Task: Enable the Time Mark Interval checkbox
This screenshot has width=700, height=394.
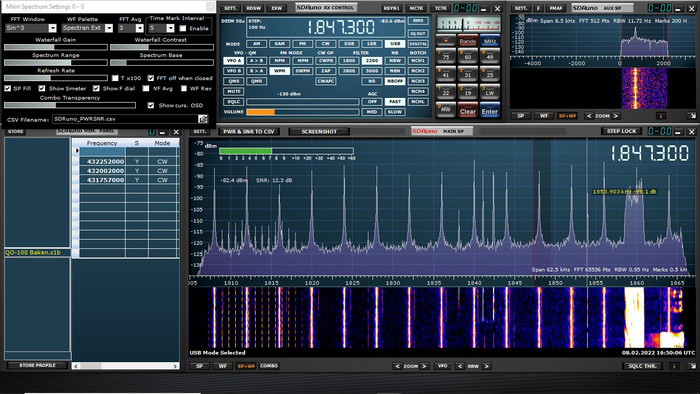Action: point(183,28)
